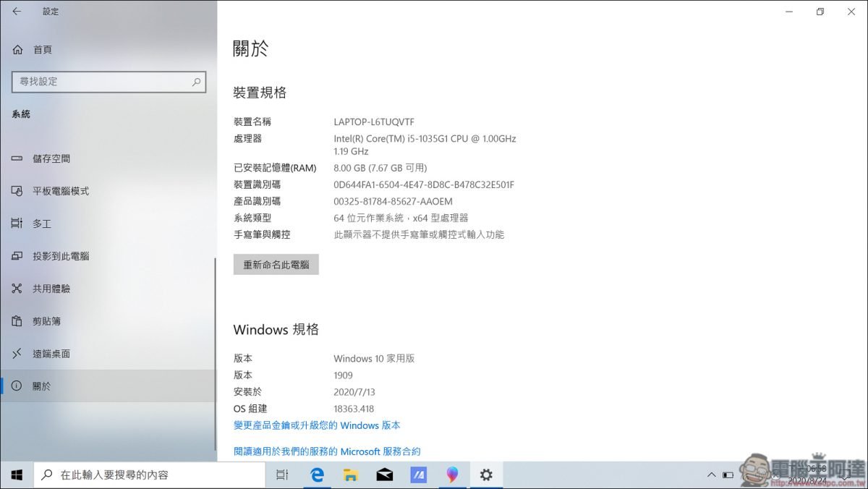Launch the Mail app from taskbar

[385, 475]
